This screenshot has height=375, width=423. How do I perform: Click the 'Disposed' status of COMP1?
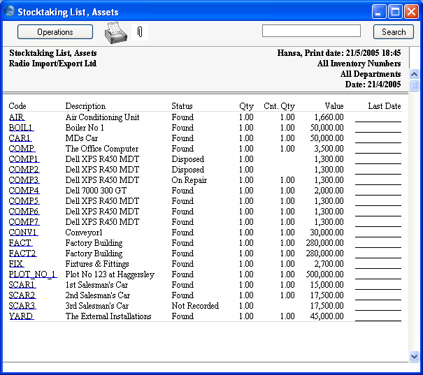coord(188,159)
